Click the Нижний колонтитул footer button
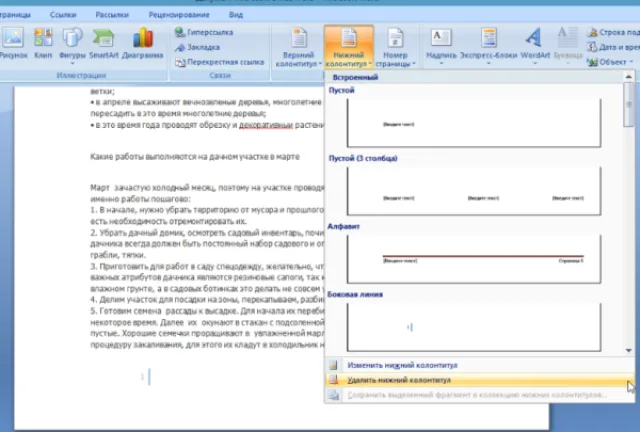The width and height of the screenshot is (640, 432). pos(349,47)
